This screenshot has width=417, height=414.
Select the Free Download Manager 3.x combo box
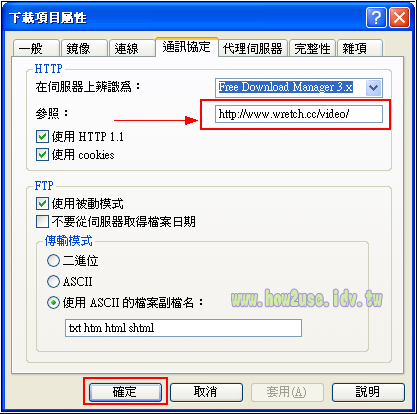tap(299, 88)
